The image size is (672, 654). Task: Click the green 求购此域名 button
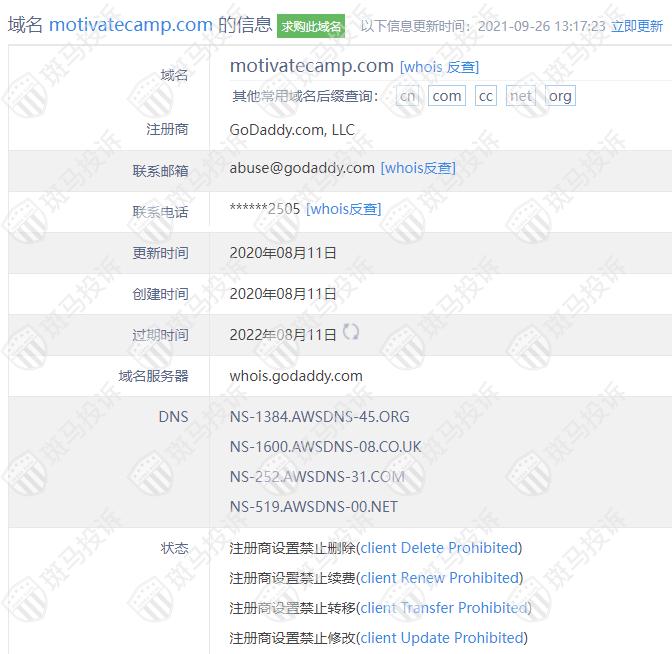tap(311, 26)
